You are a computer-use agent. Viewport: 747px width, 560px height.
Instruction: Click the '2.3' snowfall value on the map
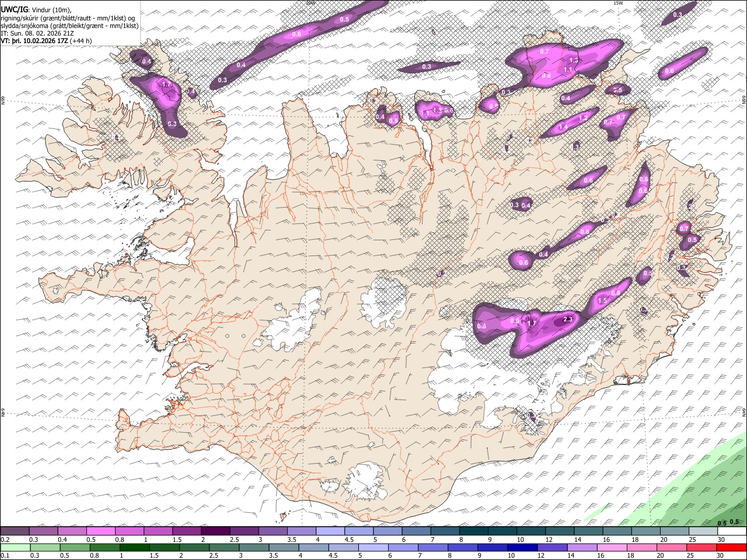coord(568,319)
